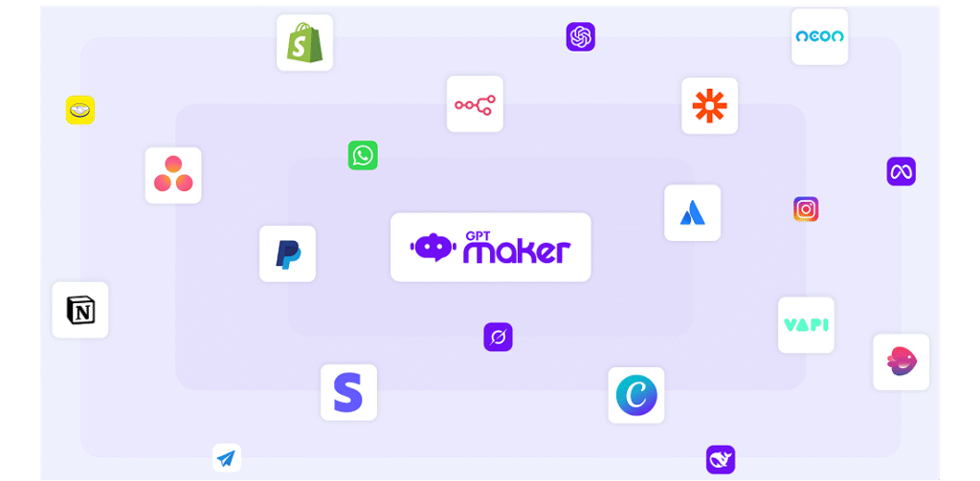Click the purple slashed-circle icon
Image resolution: width=980 pixels, height=481 pixels.
(x=498, y=337)
